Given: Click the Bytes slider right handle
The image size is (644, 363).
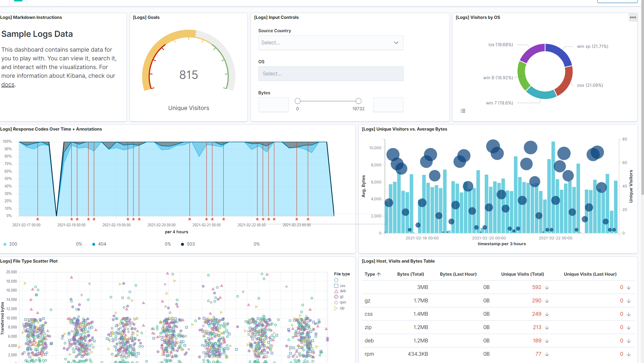Looking at the screenshot, I should [359, 101].
